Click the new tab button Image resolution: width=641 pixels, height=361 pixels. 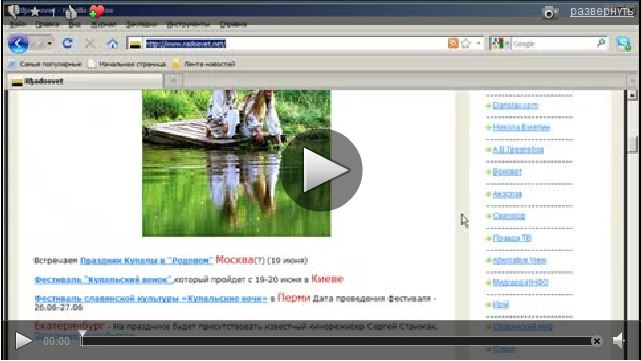(173, 81)
